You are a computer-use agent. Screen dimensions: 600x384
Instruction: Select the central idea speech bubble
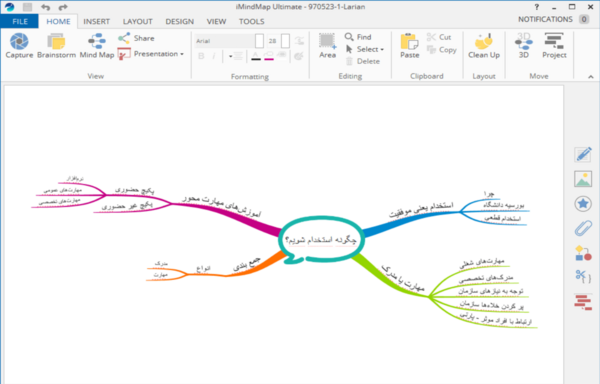point(321,239)
